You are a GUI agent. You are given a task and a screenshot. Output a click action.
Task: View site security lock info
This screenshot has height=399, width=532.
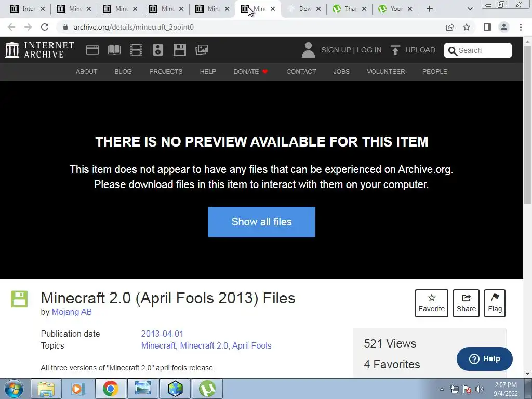[x=65, y=27]
